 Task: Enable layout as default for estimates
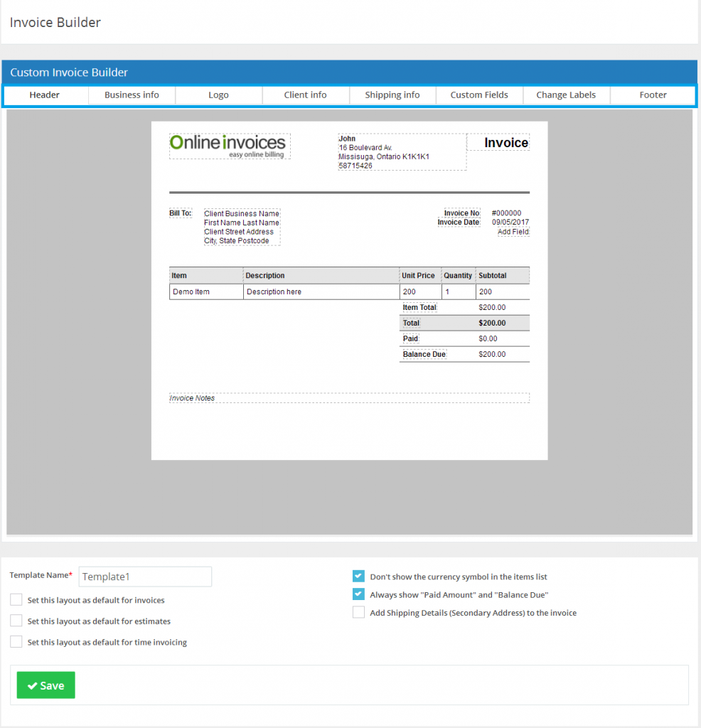click(16, 621)
